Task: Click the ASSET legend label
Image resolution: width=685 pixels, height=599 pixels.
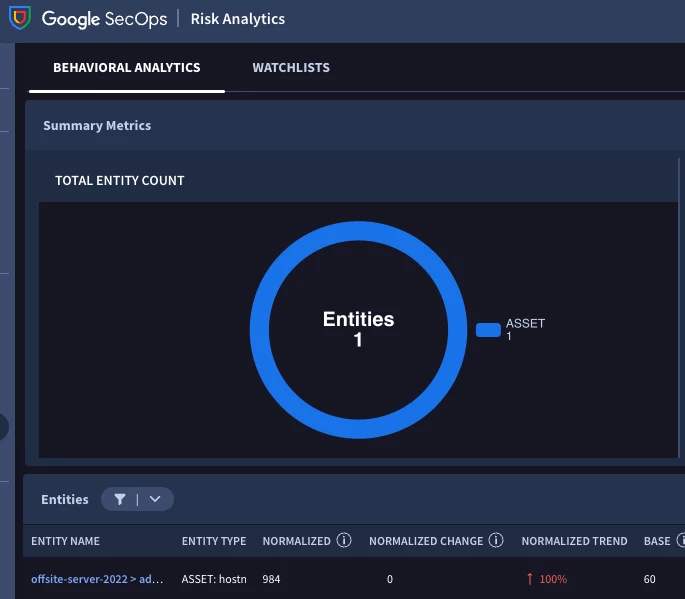Action: 525,323
